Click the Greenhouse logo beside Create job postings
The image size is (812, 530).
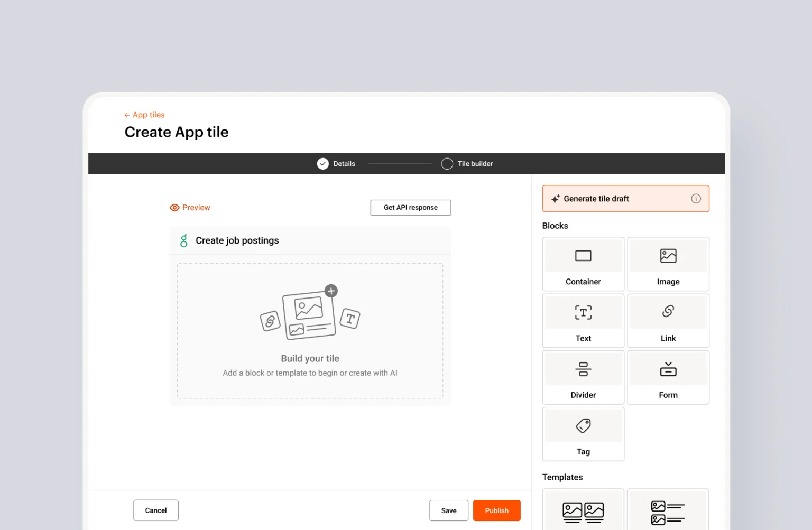coord(183,240)
